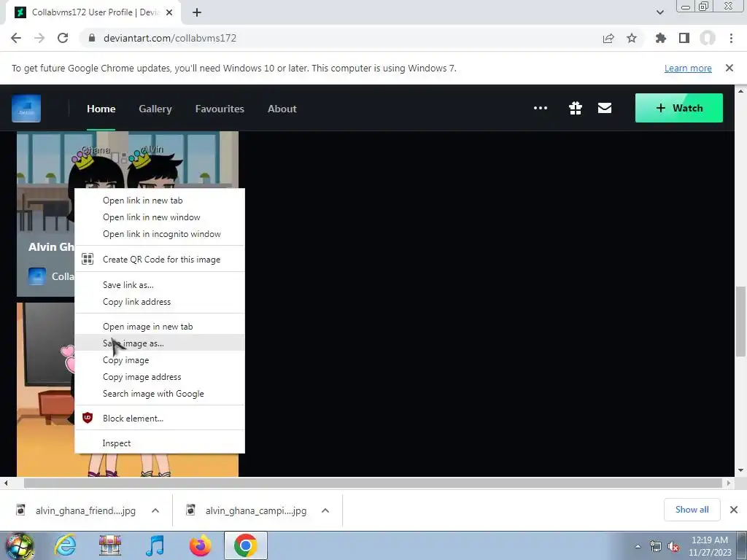Image resolution: width=747 pixels, height=560 pixels.
Task: Open Chrome three-dot menu
Action: click(731, 38)
